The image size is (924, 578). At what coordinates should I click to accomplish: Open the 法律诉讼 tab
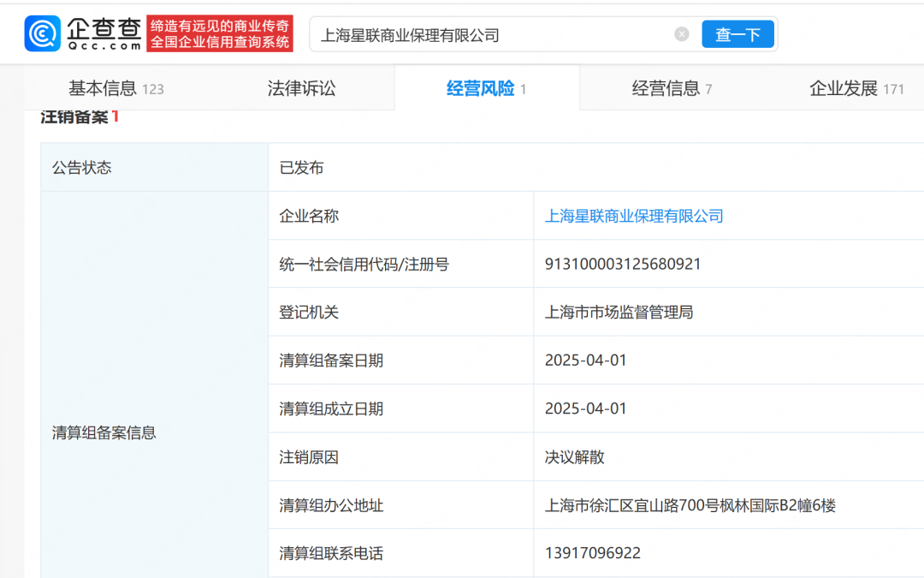301,88
